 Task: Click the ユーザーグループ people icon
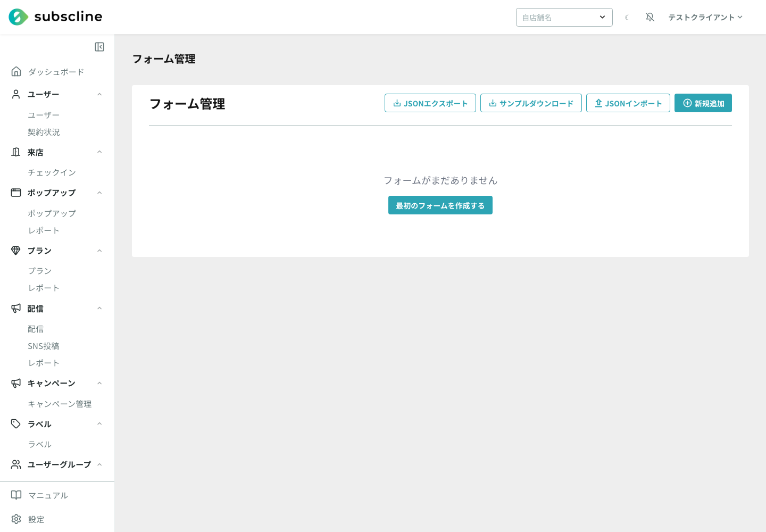(16, 464)
